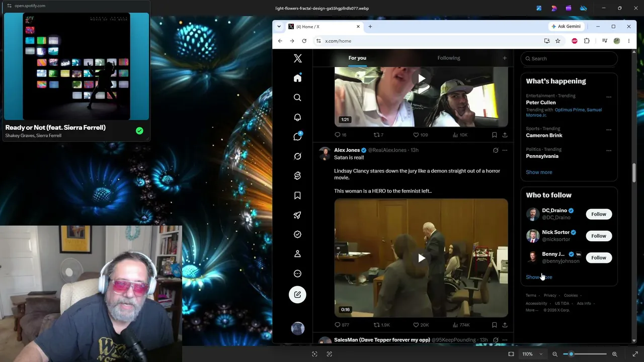
Task: Bookmark this page with the star
Action: [x=557, y=41]
